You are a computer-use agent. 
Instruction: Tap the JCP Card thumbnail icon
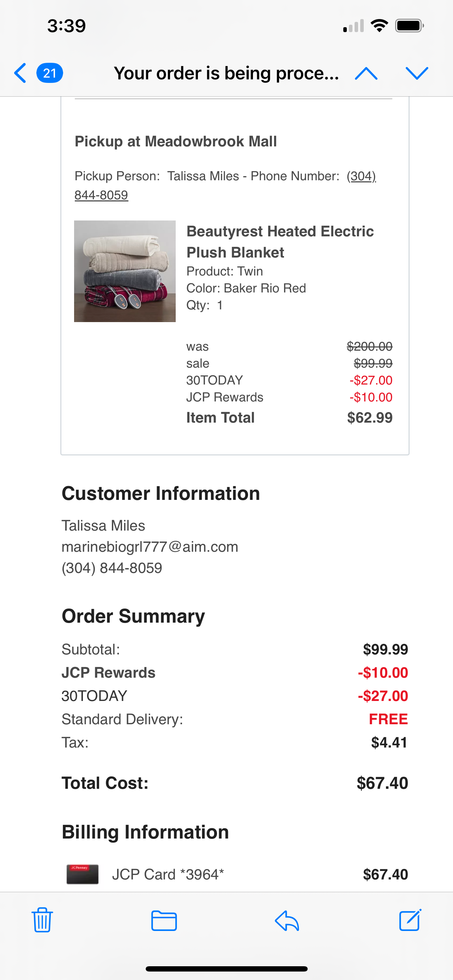click(x=83, y=874)
